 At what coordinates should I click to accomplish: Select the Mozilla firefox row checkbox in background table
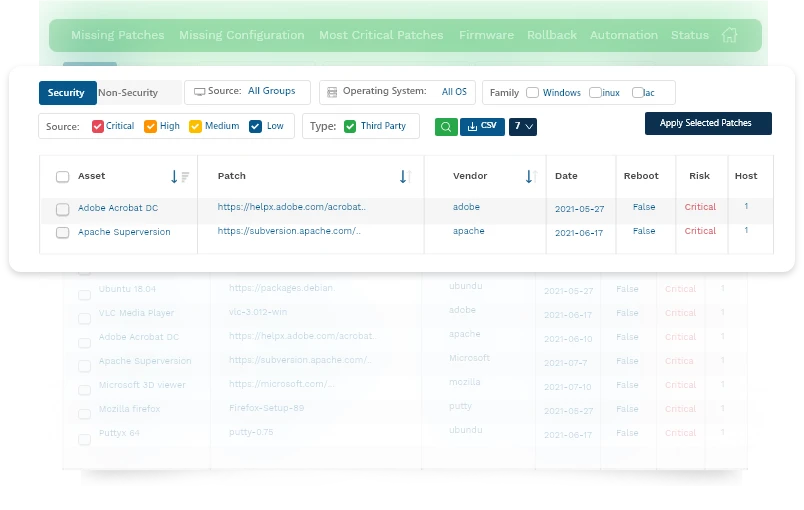(84, 414)
